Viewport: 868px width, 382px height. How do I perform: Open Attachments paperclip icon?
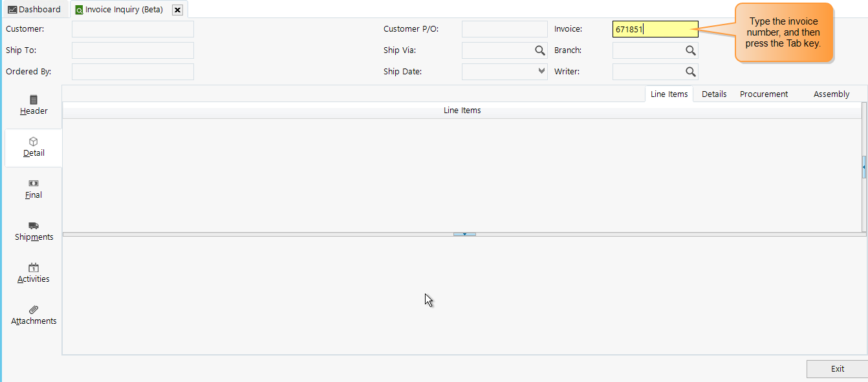[x=34, y=310]
